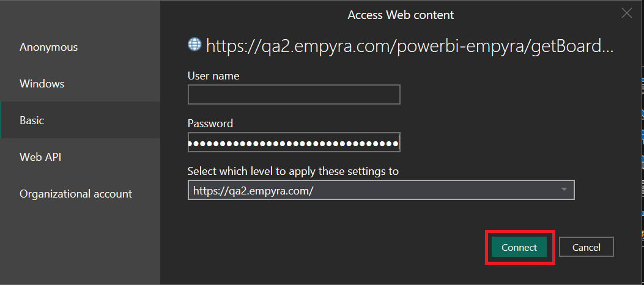Click inside the Password field
Image resolution: width=644 pixels, height=285 pixels.
(294, 142)
